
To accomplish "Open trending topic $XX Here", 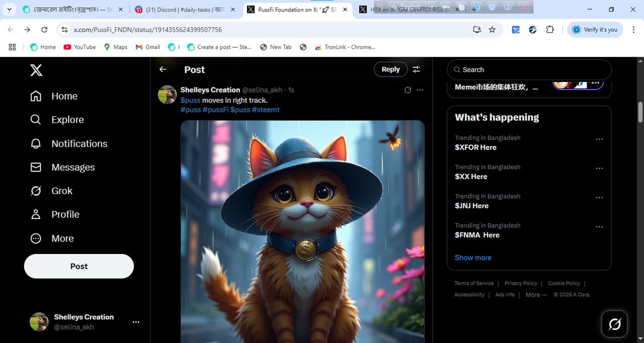I will click(471, 177).
